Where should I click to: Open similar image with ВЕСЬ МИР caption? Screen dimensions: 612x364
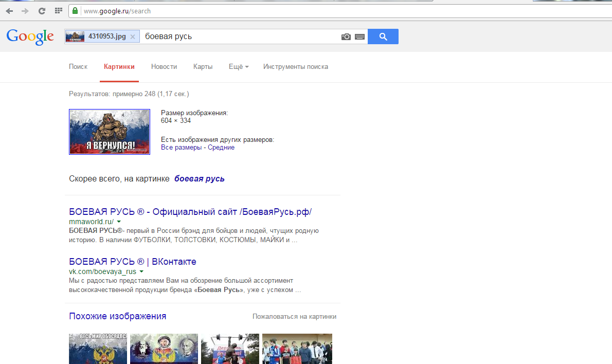click(98, 349)
